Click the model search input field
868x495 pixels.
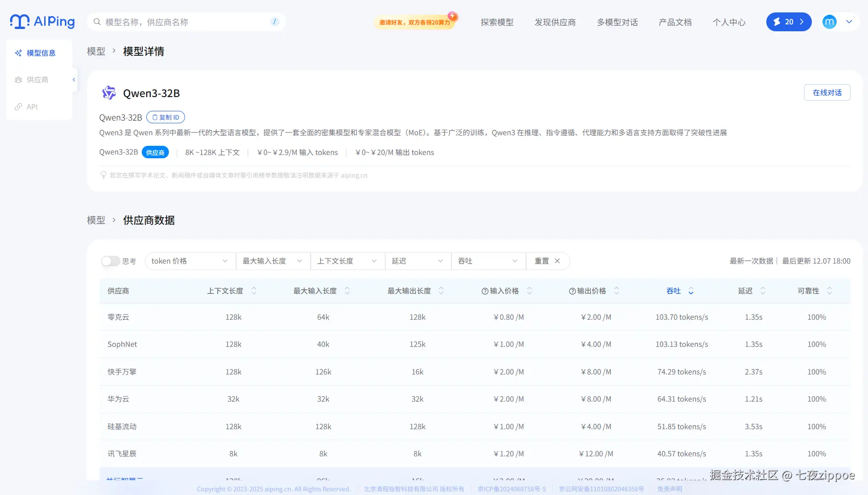click(x=186, y=22)
